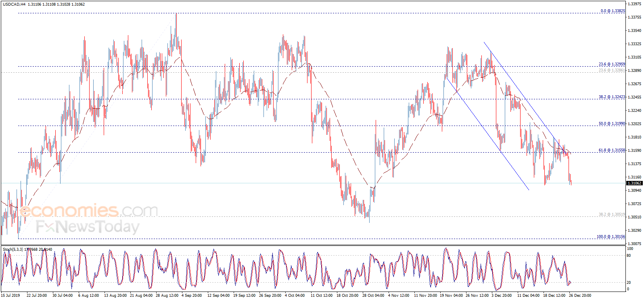
Task: Click the gray 38.2 @ 1.30519 label
Action: [x=612, y=214]
